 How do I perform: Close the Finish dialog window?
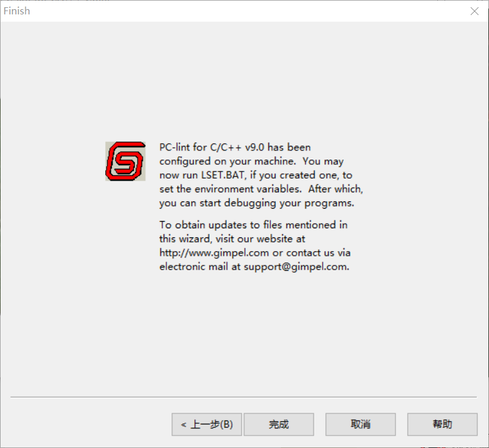[x=475, y=11]
